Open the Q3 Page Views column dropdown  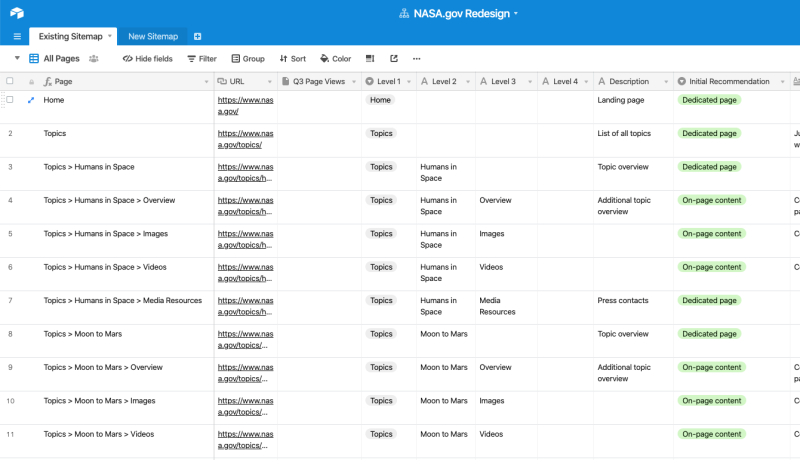354,82
